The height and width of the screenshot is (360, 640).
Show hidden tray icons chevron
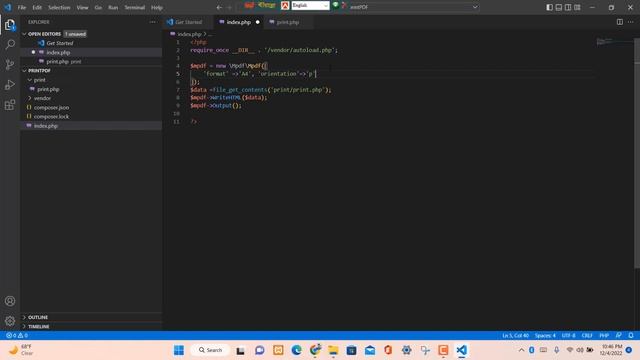tap(521, 350)
